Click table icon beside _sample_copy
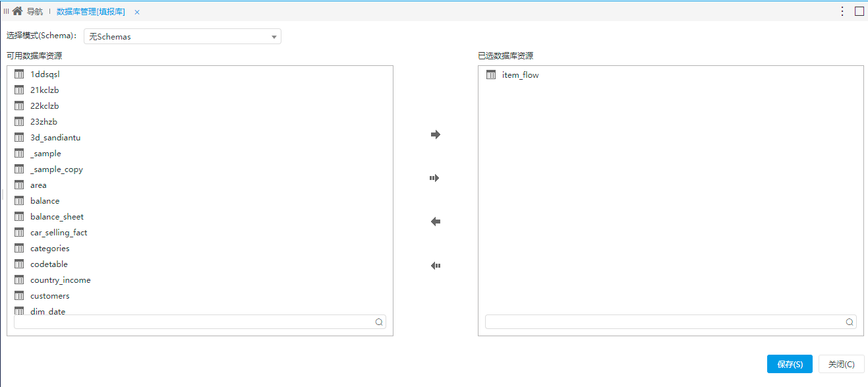 (x=19, y=169)
